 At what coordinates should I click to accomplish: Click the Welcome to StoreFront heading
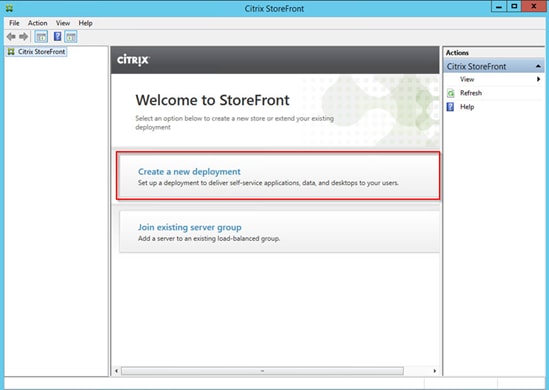213,100
